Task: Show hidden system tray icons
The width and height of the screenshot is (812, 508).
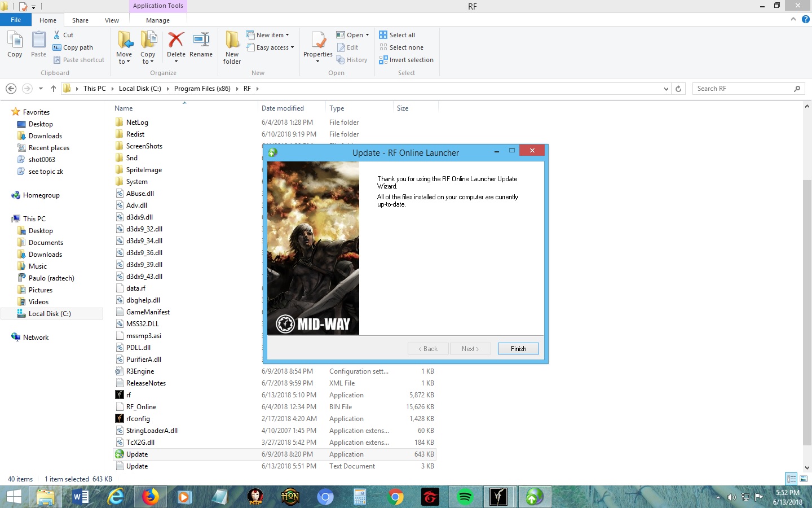Action: [718, 497]
